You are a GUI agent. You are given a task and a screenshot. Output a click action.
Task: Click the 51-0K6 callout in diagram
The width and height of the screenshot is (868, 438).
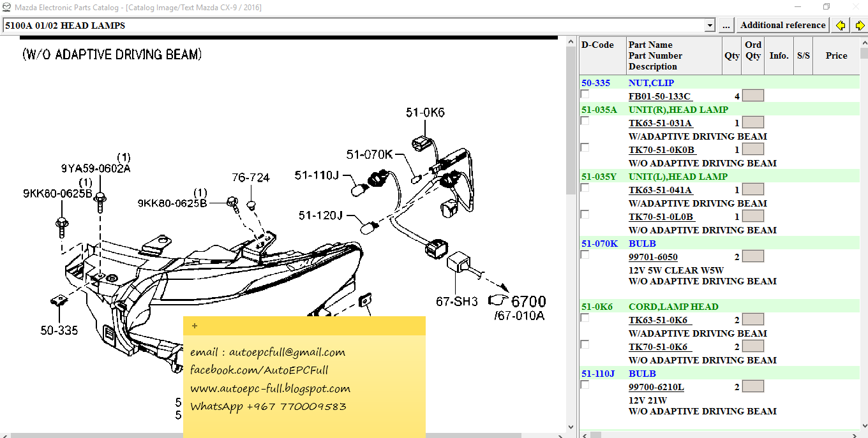pyautogui.click(x=425, y=113)
